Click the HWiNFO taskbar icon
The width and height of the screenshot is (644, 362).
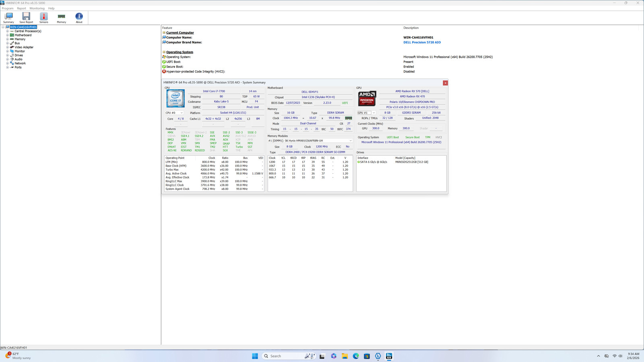tap(389, 356)
